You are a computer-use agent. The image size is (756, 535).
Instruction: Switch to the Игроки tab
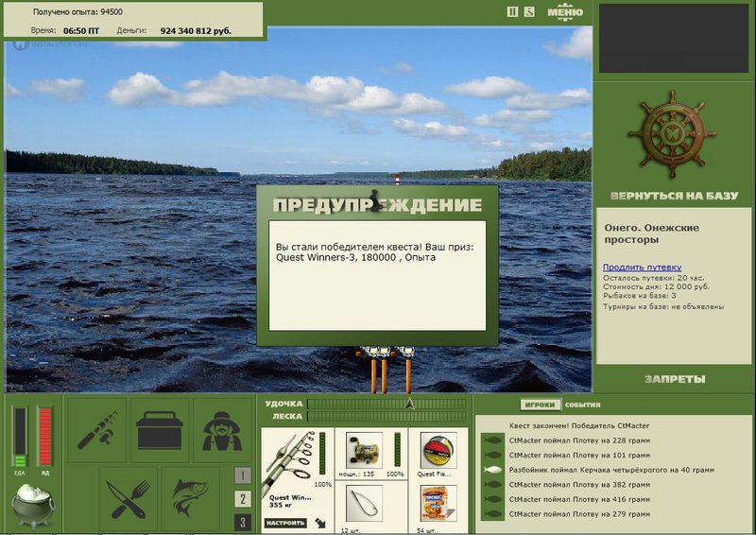[x=540, y=405]
